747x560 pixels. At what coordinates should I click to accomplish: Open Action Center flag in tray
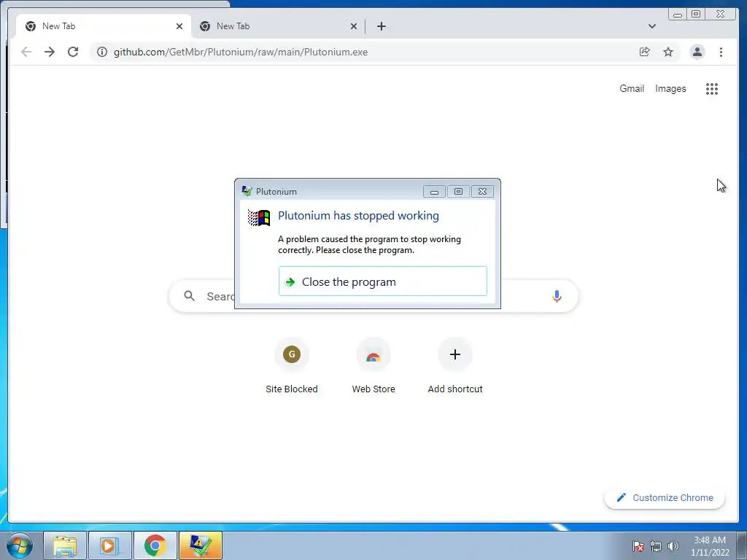pyautogui.click(x=638, y=546)
